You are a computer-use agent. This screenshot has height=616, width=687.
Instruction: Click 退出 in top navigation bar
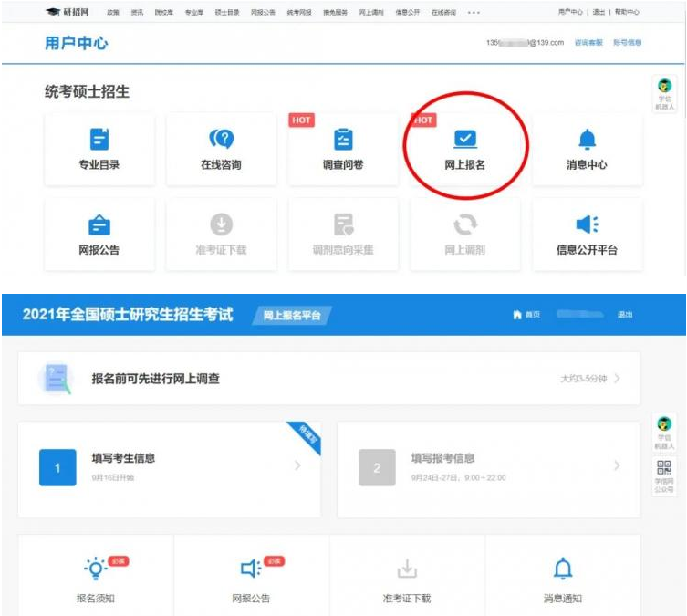[599, 12]
